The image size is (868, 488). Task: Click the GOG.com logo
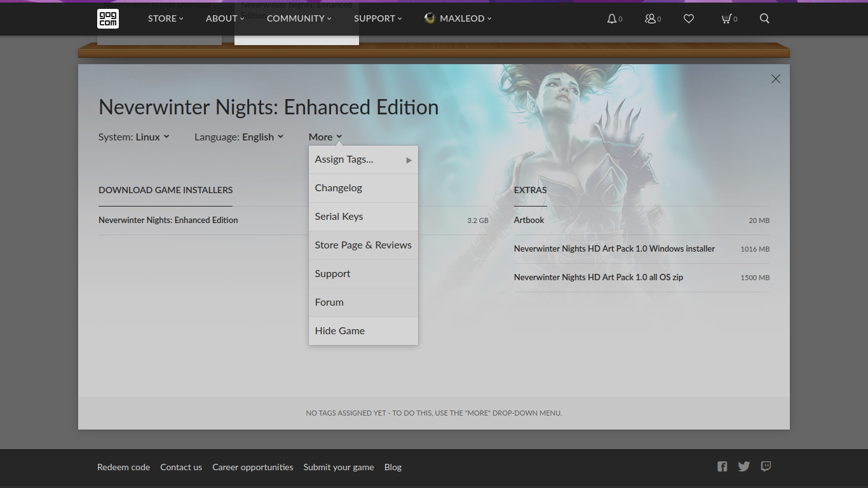point(108,18)
